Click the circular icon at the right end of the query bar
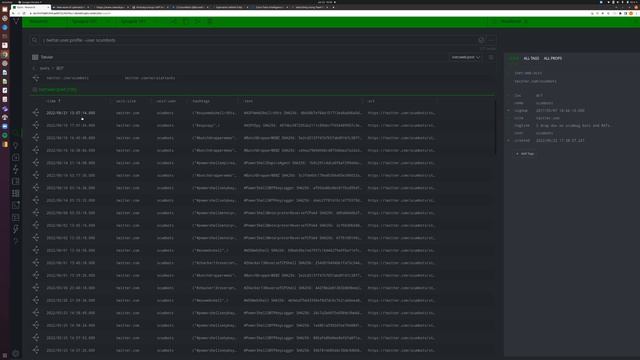This screenshot has width=640, height=360. point(481,40)
